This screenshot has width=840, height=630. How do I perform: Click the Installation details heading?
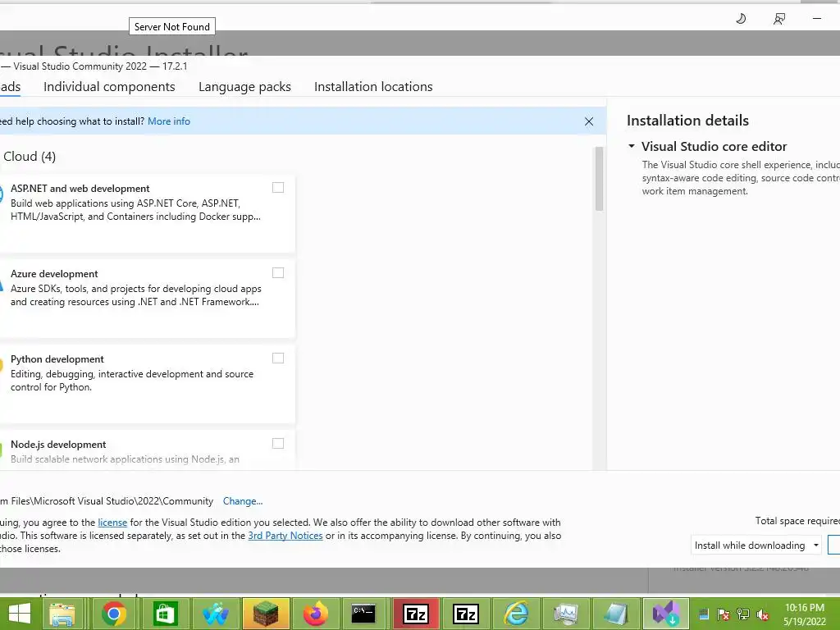tap(688, 121)
